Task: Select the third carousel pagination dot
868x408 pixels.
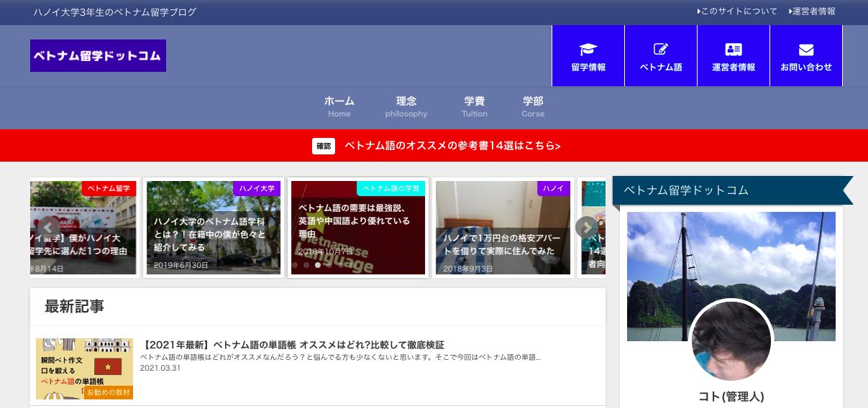Action: 318,265
